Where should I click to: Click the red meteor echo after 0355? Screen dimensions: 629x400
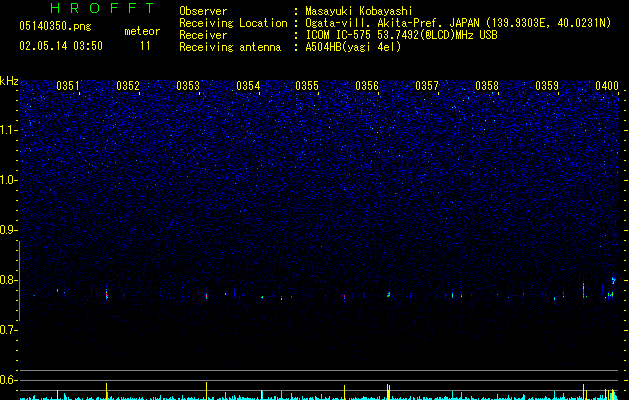[x=344, y=296]
